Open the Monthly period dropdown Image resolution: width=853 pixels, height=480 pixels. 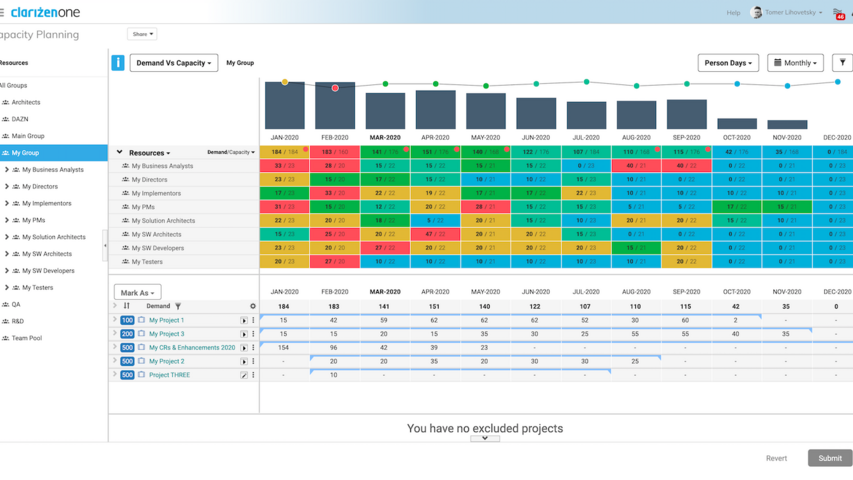[795, 63]
